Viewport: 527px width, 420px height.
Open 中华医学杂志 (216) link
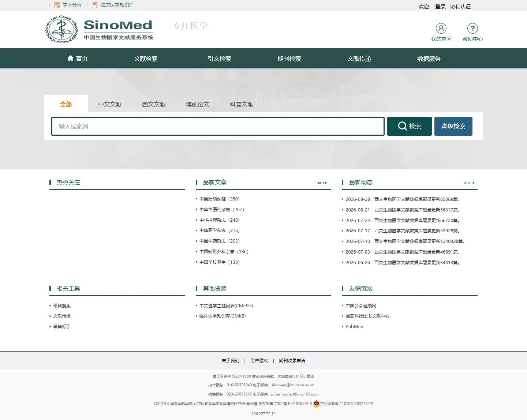pos(220,230)
